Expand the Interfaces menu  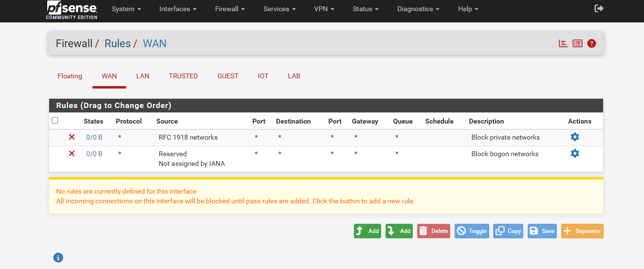tap(178, 9)
